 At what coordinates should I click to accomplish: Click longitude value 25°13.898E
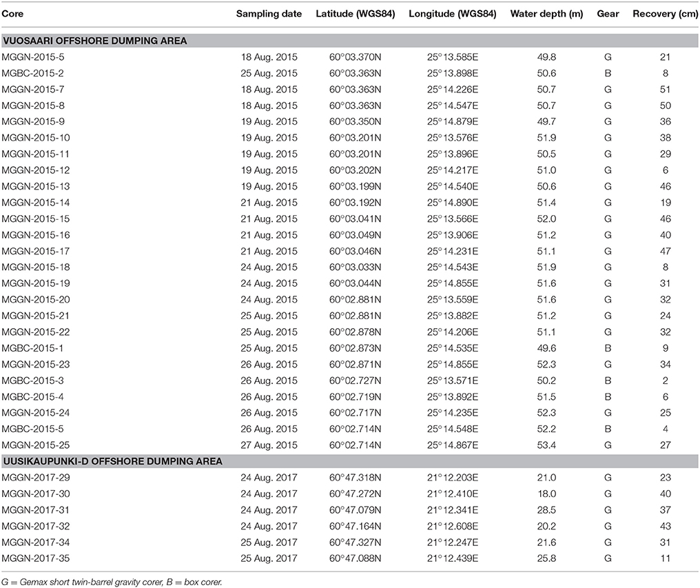(x=452, y=73)
